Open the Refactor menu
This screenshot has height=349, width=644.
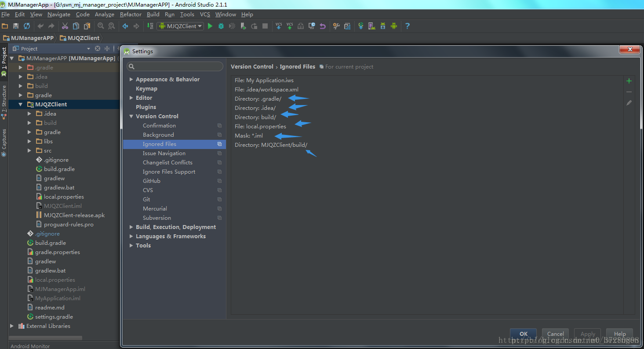click(x=131, y=15)
